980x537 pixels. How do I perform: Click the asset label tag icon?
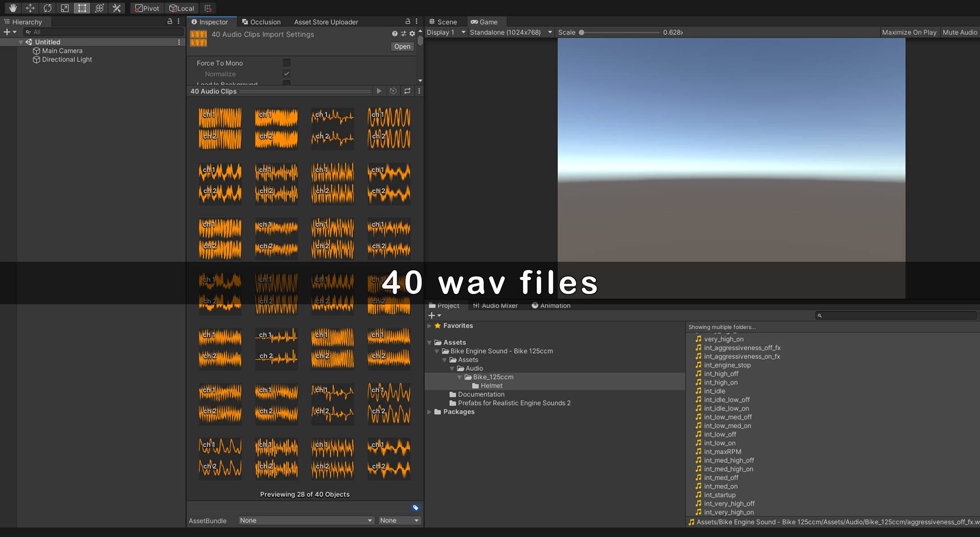point(416,507)
